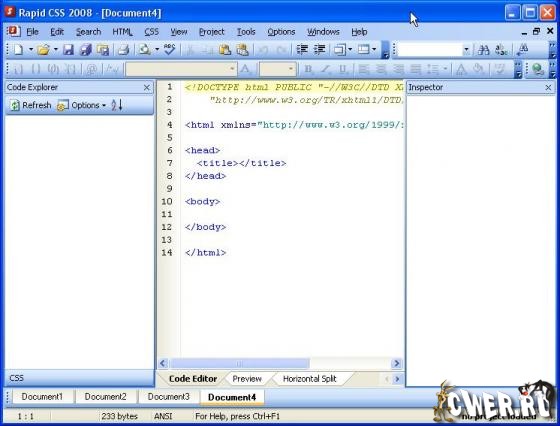Open the View menu
This screenshot has height=426, width=560.
click(179, 32)
